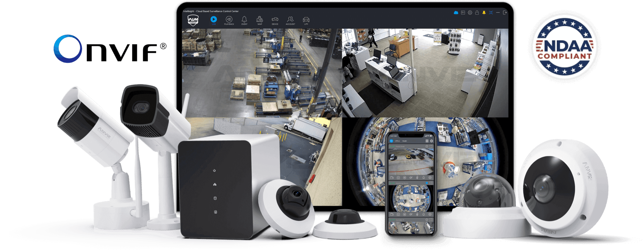Open the Device tab
644x252 pixels.
pyautogui.click(x=275, y=20)
